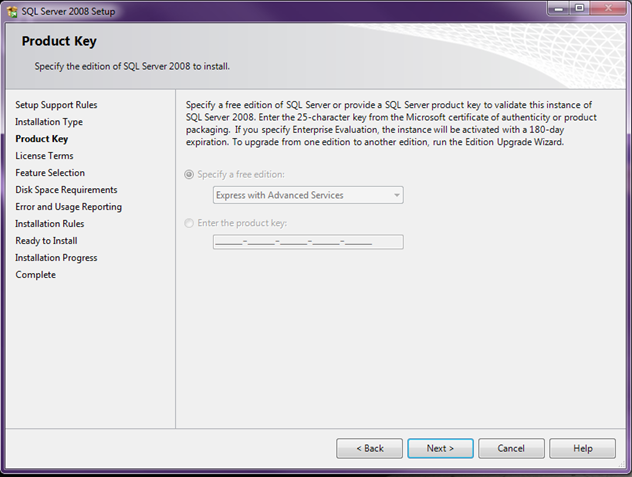Select the Complete step
This screenshot has height=477, width=632.
click(35, 275)
